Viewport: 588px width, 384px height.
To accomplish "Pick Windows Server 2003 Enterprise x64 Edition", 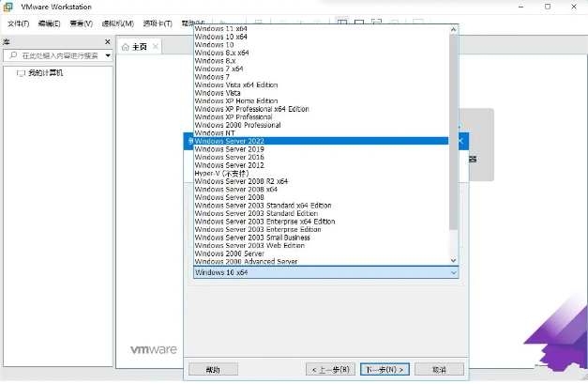I will 321,222.
